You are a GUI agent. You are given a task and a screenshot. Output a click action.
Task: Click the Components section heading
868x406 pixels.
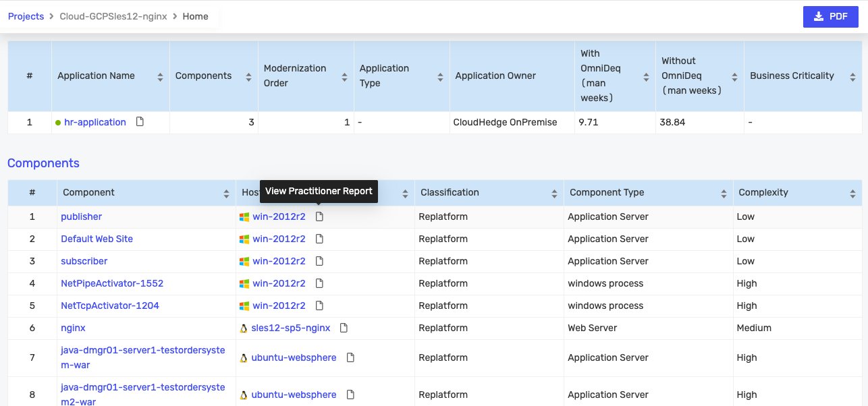click(x=43, y=163)
